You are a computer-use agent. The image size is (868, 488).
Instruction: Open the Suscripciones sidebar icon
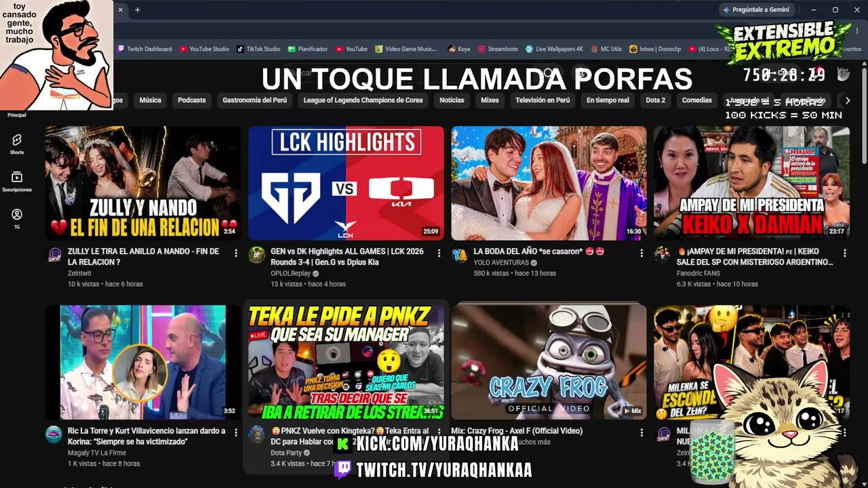click(x=17, y=181)
